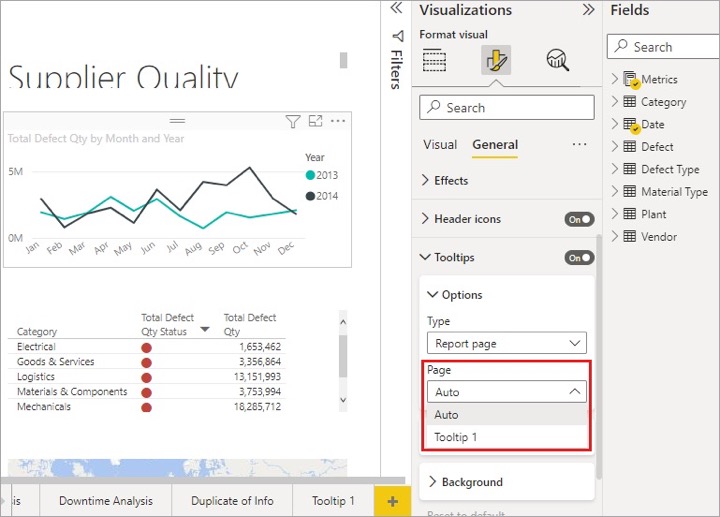The height and width of the screenshot is (517, 720).
Task: Add a new page with plus button
Action: pos(393,501)
